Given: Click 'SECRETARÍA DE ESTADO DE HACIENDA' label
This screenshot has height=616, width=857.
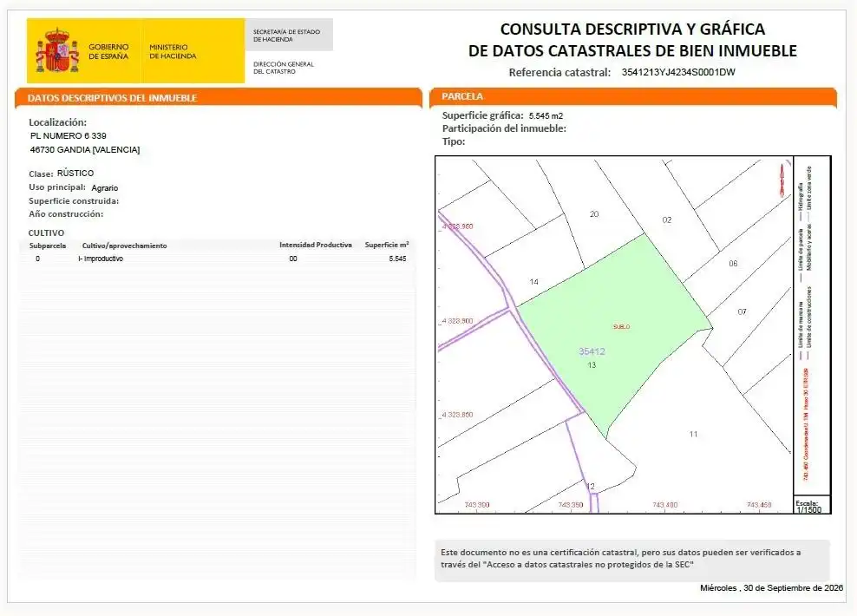Looking at the screenshot, I should [286, 36].
